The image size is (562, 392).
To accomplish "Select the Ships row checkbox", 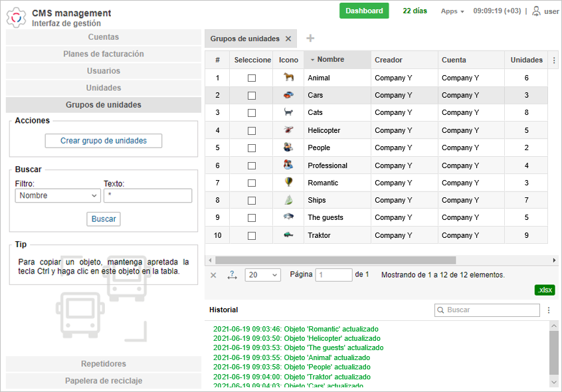I will point(252,201).
